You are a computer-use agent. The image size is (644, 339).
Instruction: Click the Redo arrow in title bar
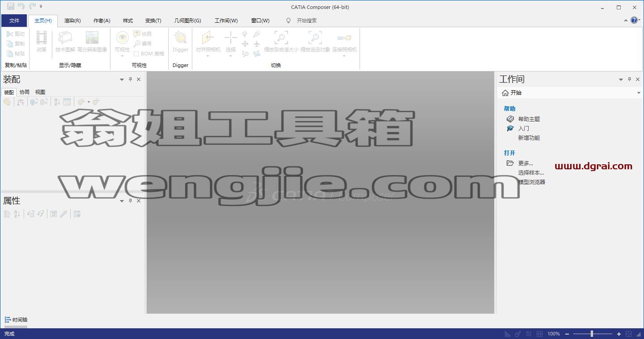point(32,6)
